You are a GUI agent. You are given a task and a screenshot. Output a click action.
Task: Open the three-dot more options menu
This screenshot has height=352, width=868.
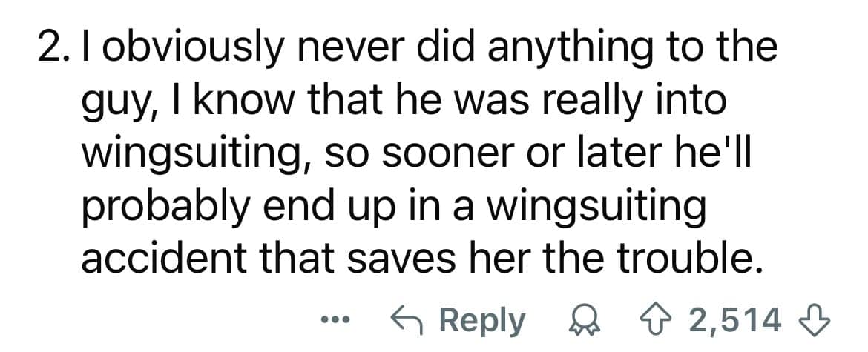(x=338, y=321)
